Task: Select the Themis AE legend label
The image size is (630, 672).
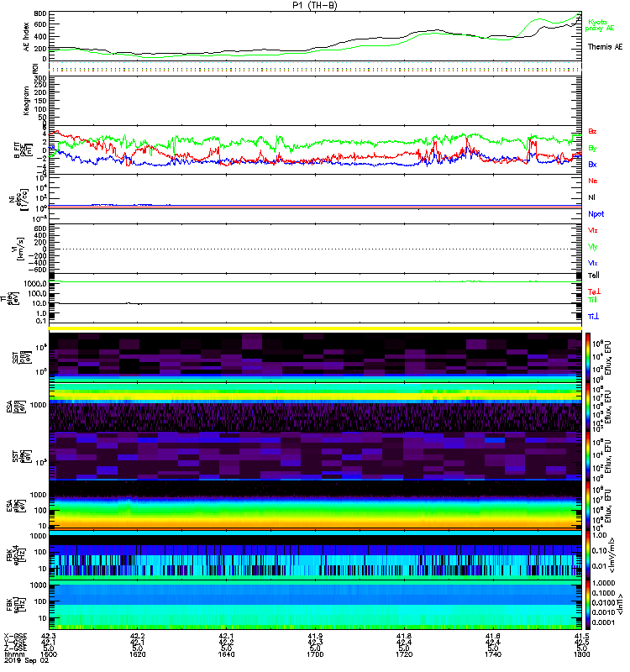Action: coord(605,47)
